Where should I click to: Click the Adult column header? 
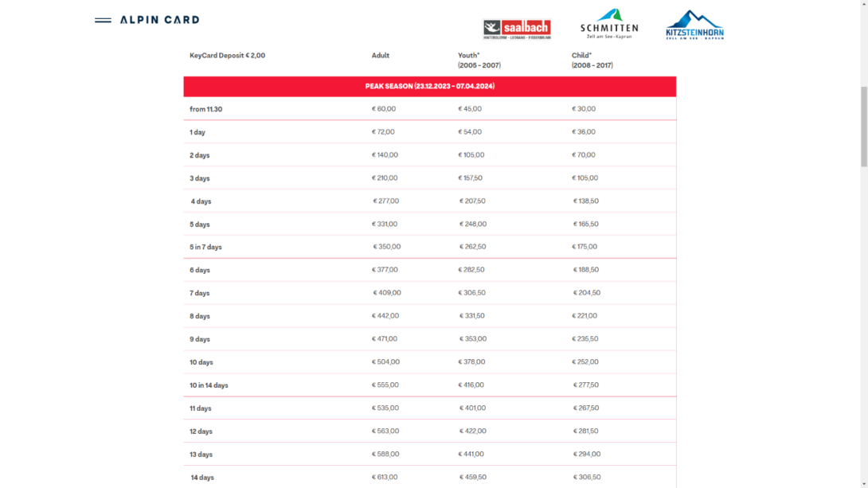pos(381,56)
